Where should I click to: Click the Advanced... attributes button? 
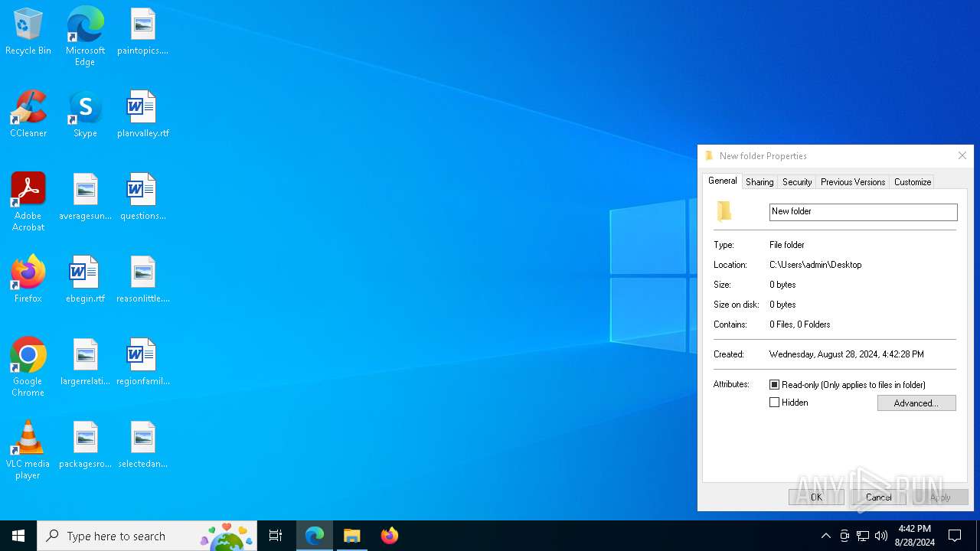point(916,403)
